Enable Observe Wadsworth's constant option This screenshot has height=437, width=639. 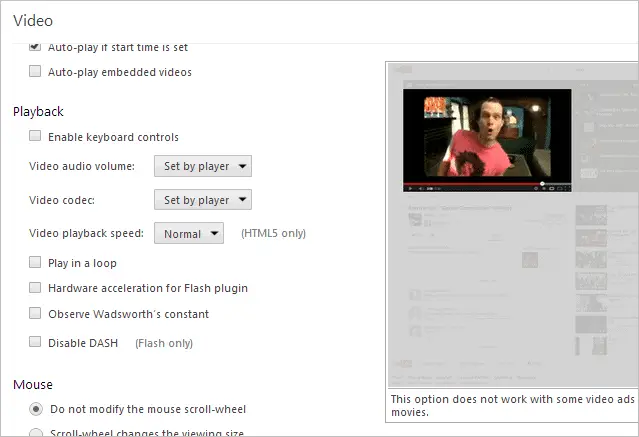(35, 313)
